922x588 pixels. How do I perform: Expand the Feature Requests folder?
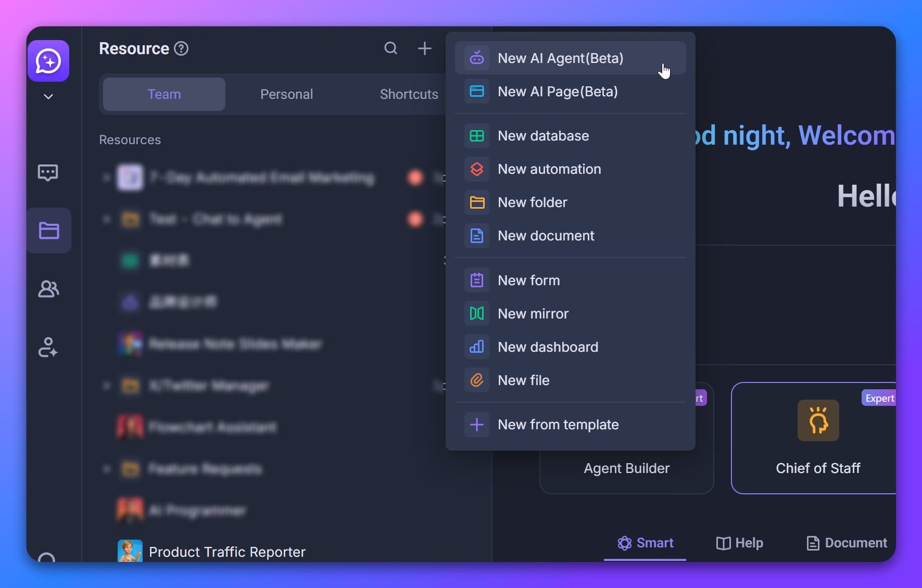click(x=106, y=469)
